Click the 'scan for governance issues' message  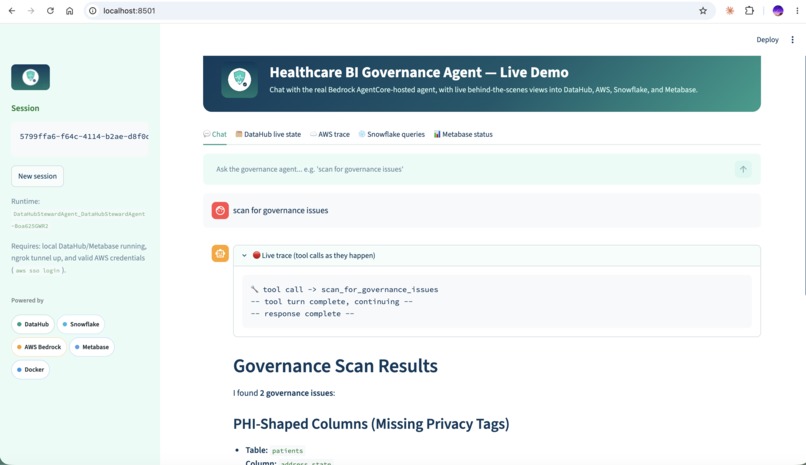point(280,210)
